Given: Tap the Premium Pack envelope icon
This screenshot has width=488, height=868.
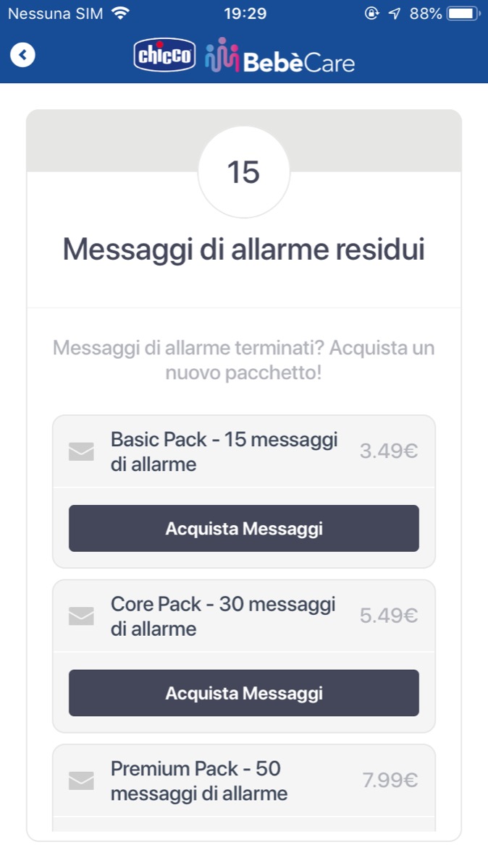Looking at the screenshot, I should click(x=81, y=780).
